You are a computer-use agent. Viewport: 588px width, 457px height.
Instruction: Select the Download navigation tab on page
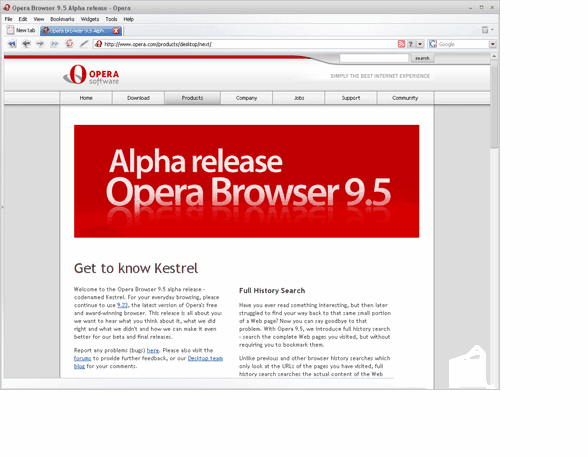pos(138,98)
